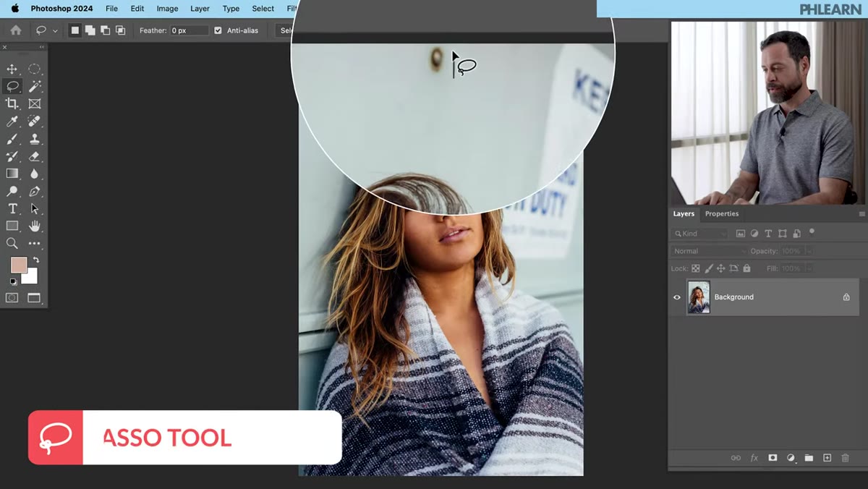Switch to the Layers tab
This screenshot has width=868, height=489.
click(x=684, y=214)
